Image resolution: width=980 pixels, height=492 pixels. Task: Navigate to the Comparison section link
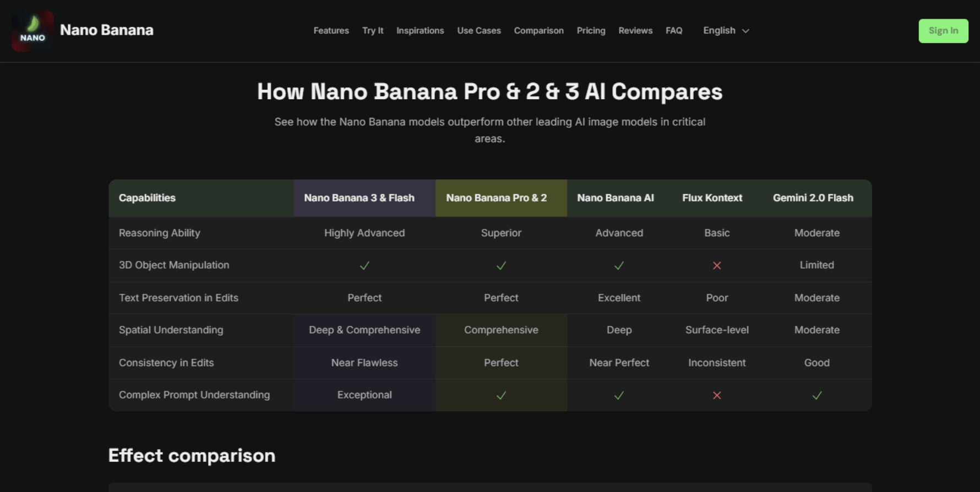coord(538,31)
